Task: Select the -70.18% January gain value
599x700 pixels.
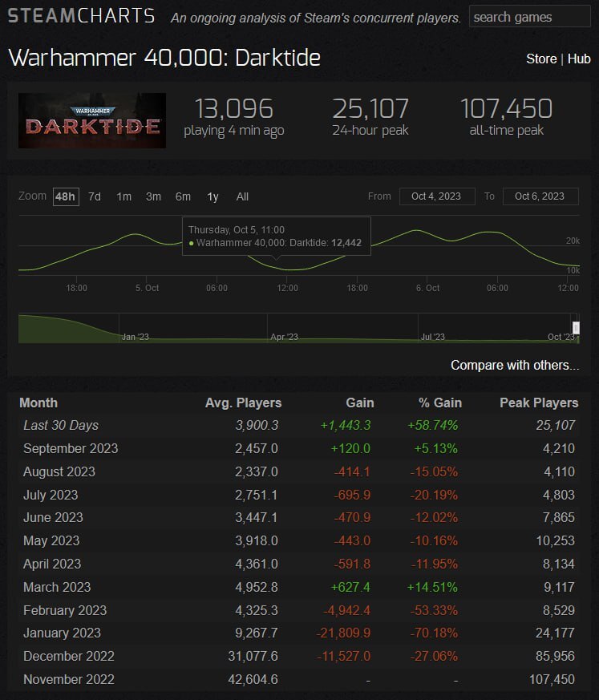Action: click(434, 633)
